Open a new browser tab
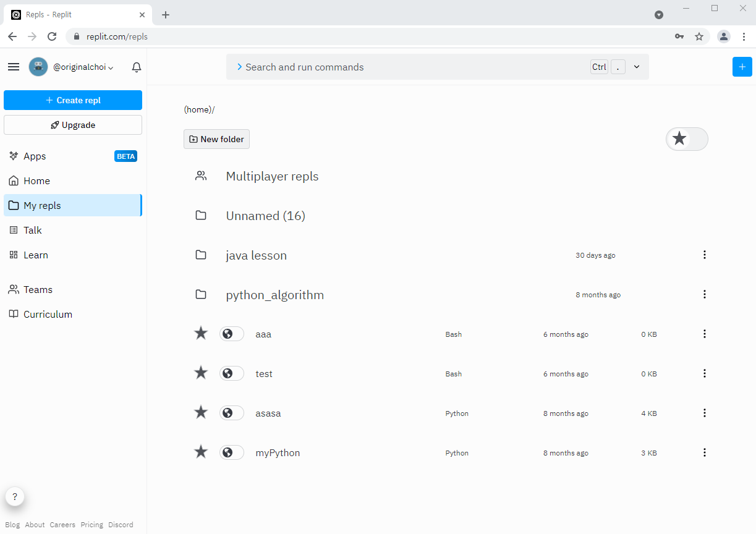The image size is (756, 534). (166, 15)
